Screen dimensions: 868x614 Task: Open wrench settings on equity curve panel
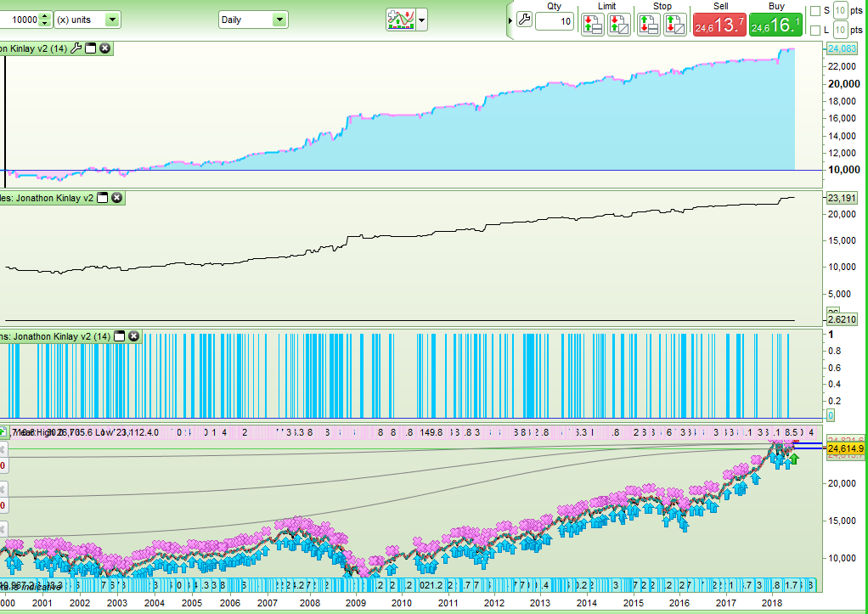pyautogui.click(x=76, y=48)
